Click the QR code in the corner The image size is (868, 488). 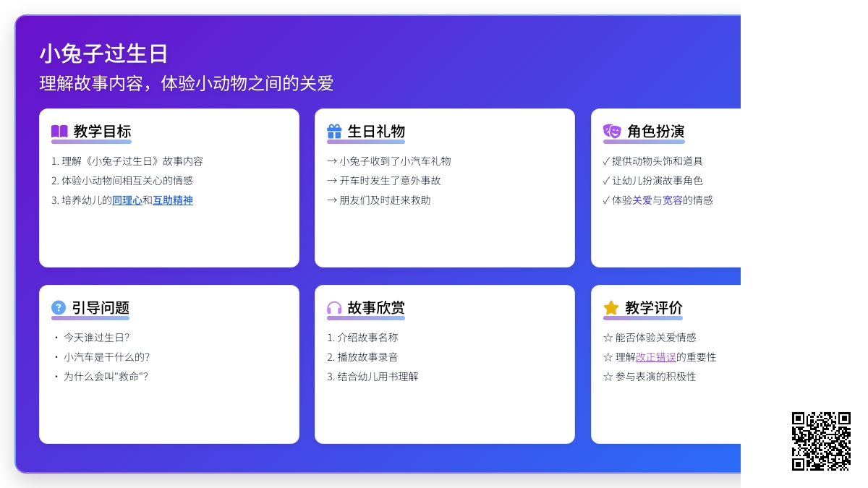(821, 441)
